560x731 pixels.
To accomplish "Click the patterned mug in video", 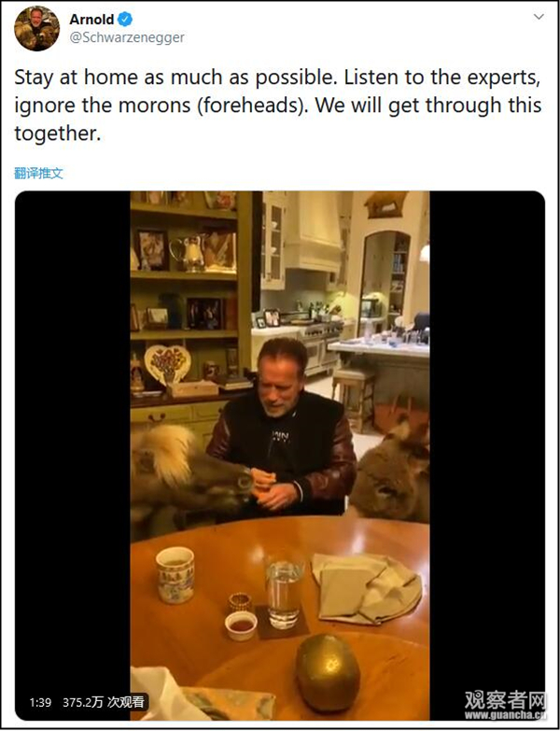I will click(175, 575).
